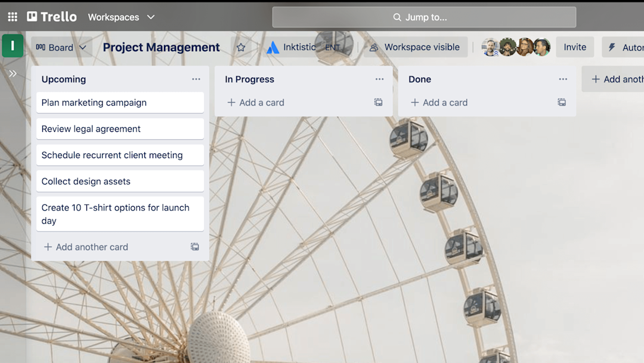This screenshot has height=363, width=644.
Task: Open the Done list actions menu
Action: point(562,79)
